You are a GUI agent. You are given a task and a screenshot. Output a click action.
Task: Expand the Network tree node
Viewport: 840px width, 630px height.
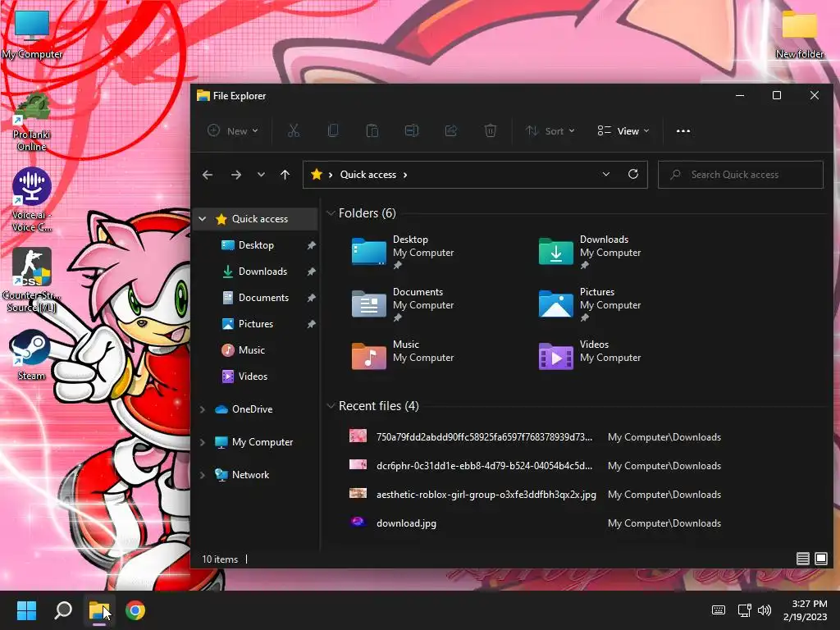[x=203, y=475]
